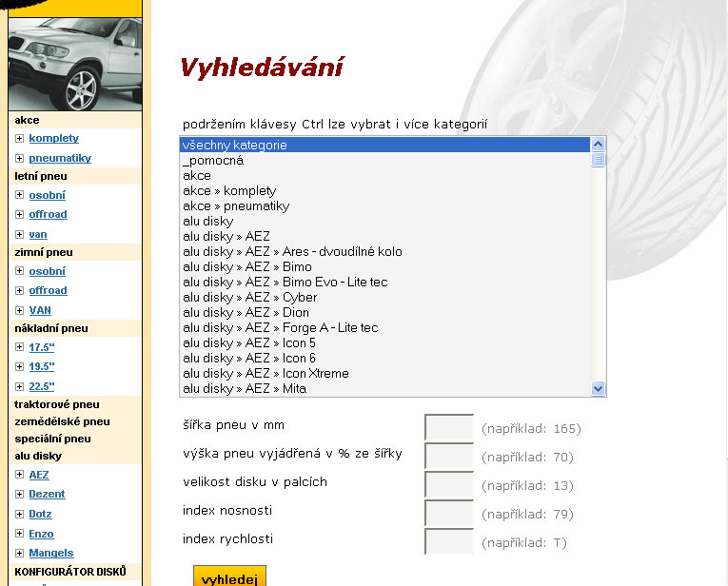Viewport: 728px width, 586px height.
Task: Select '_pomocná' in the category list
Action: tap(384, 160)
